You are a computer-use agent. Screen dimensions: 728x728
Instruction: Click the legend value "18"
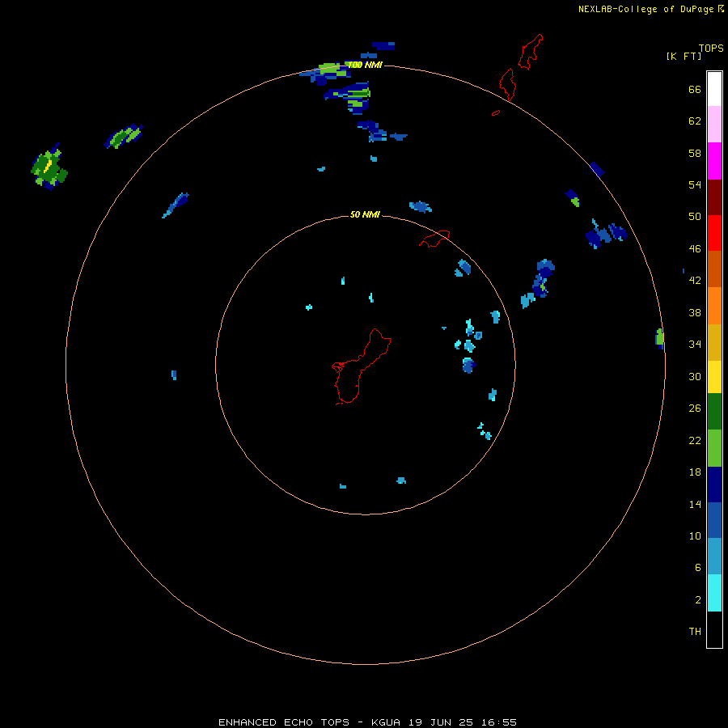click(x=695, y=472)
